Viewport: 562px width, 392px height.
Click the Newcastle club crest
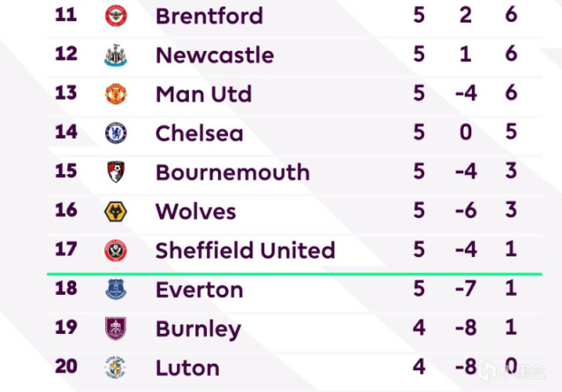click(116, 55)
